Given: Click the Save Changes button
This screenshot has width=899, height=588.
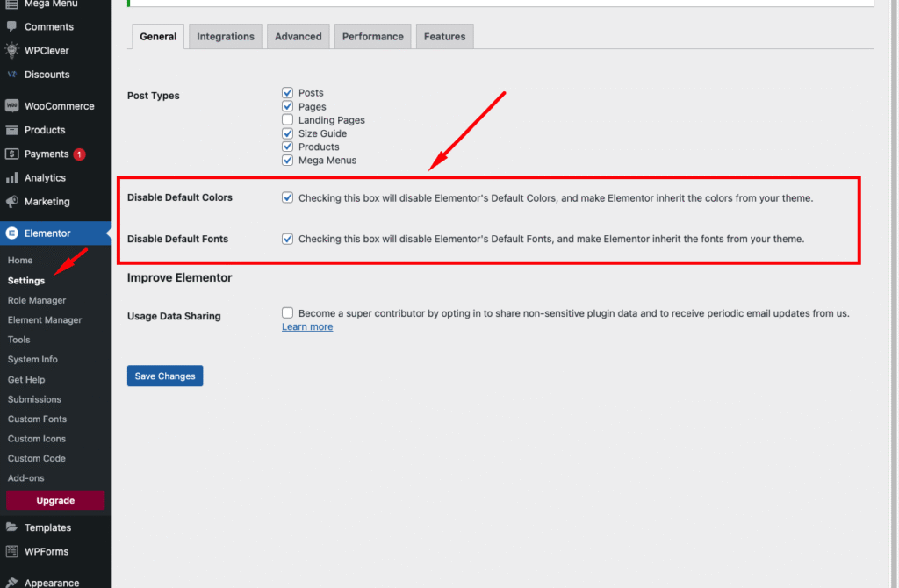Looking at the screenshot, I should (165, 376).
